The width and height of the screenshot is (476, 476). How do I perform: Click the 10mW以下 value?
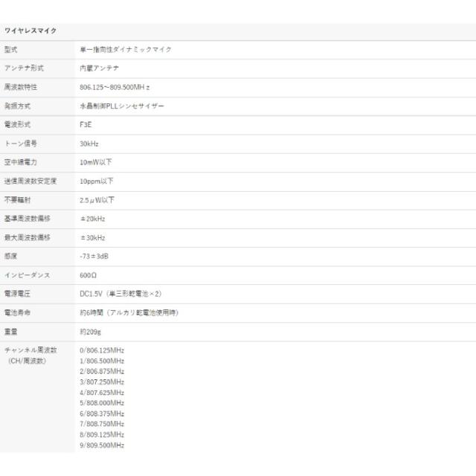click(96, 162)
